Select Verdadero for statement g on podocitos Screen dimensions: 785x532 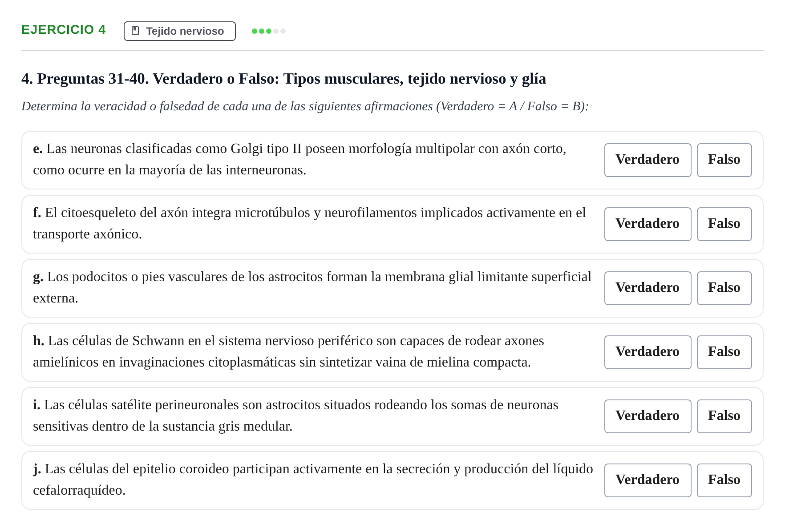click(x=647, y=288)
